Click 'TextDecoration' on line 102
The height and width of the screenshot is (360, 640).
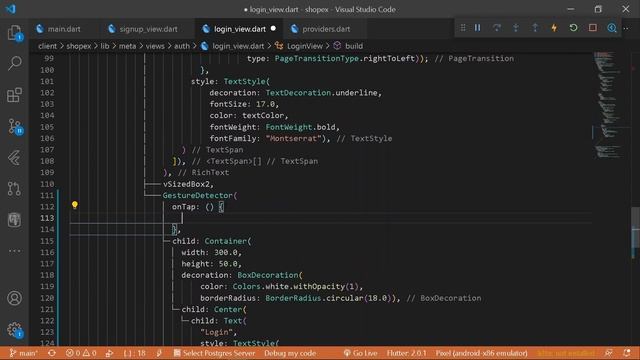298,93
